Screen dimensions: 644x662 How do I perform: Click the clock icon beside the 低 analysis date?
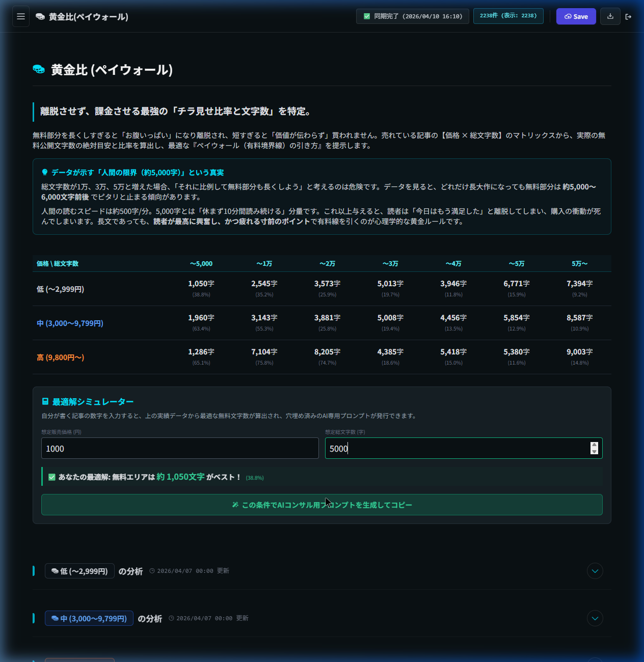(x=151, y=571)
